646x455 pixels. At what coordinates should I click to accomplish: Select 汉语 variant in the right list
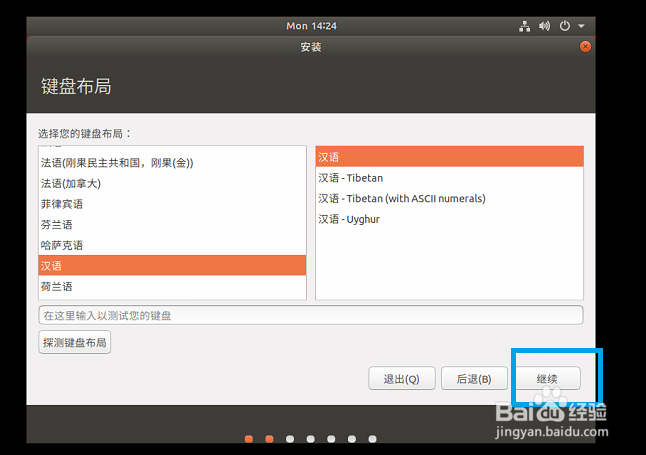449,157
